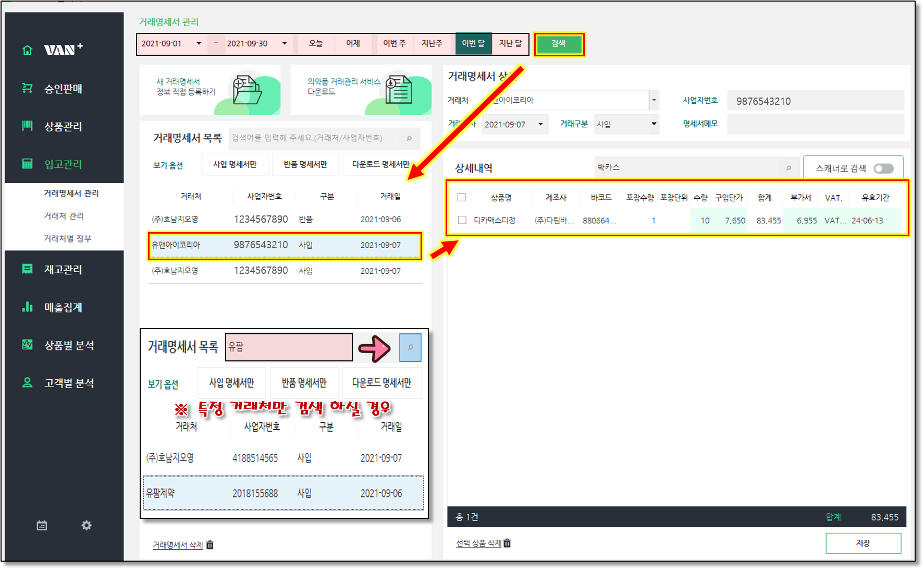The width and height of the screenshot is (924, 570).
Task: Click the VAN+ home icon
Action: click(27, 50)
